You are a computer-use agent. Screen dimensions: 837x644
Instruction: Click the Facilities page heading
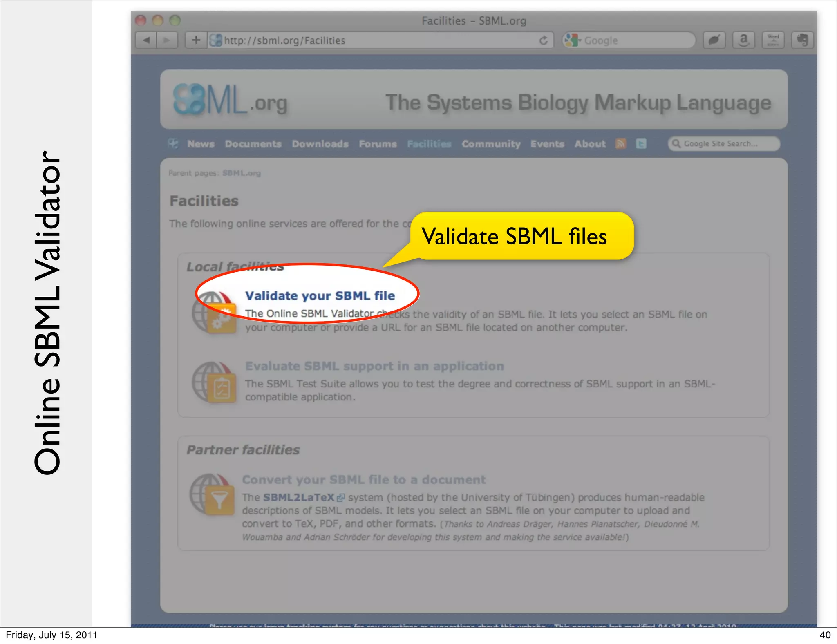tap(204, 201)
